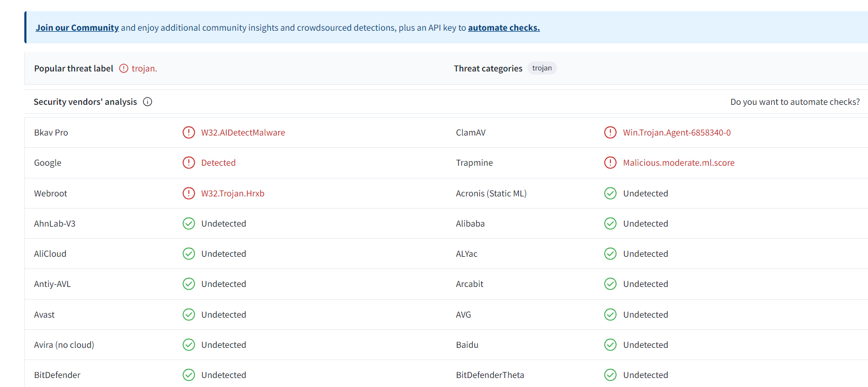Screen dimensions: 868x387
Task: Click the W32.AIDetectMalware detection result
Action: click(x=243, y=132)
